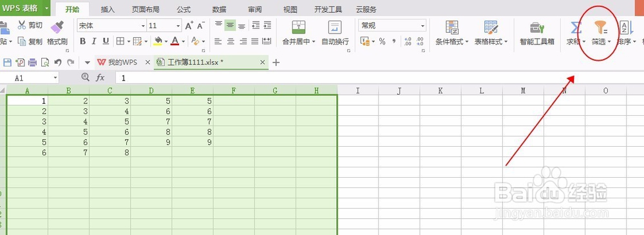
Task: Open font size 11 dropdown
Action: (x=178, y=26)
